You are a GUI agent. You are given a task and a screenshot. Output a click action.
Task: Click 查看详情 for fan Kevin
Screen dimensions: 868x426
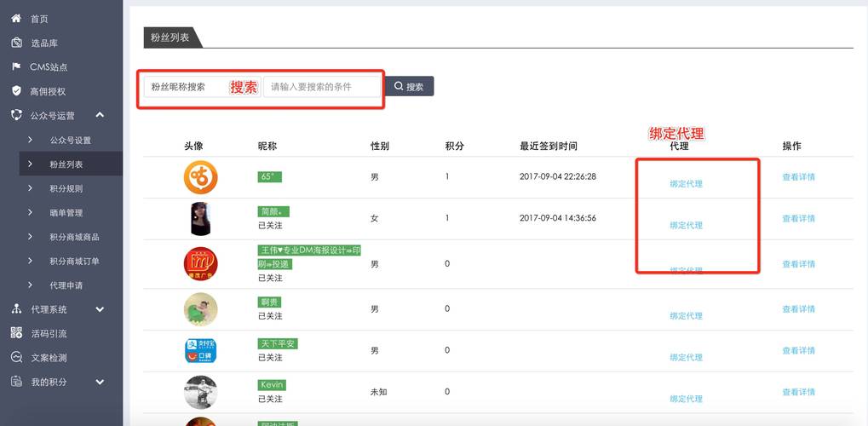click(x=798, y=392)
